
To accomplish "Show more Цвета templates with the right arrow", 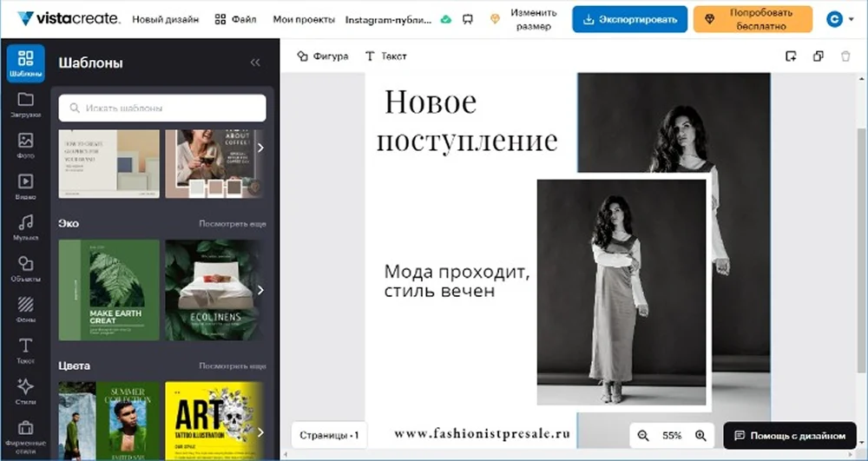I will point(260,432).
